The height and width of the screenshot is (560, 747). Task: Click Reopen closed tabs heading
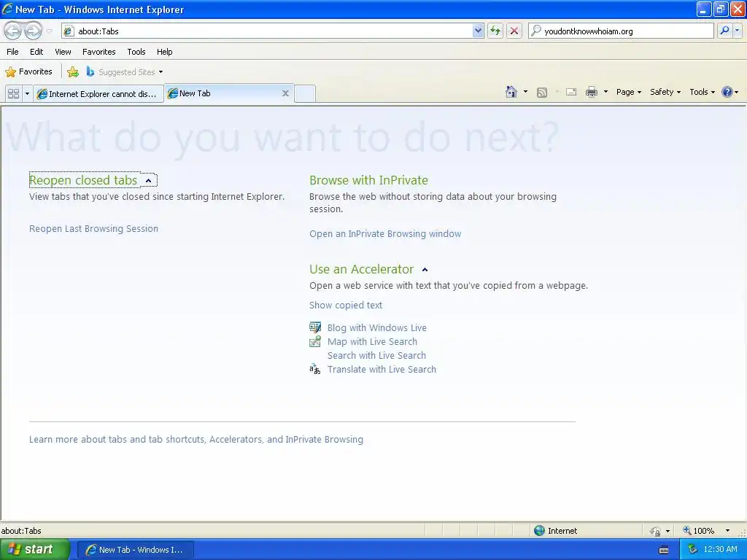(x=83, y=180)
